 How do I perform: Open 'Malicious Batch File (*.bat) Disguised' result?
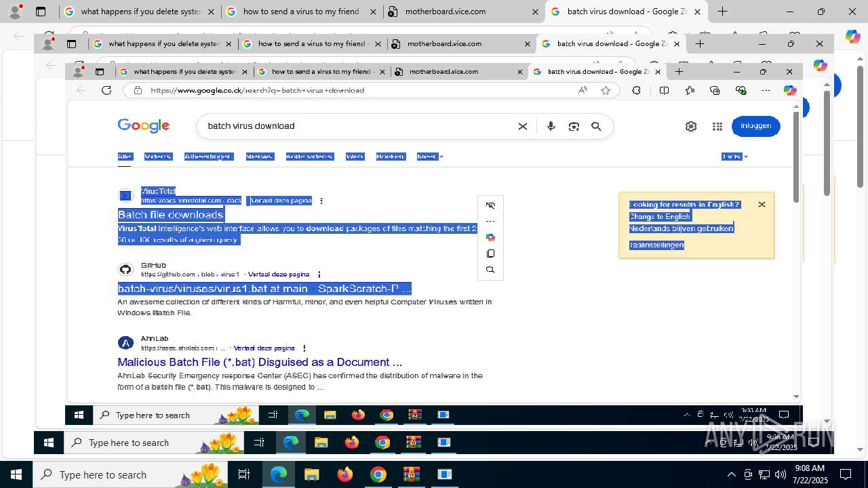click(x=260, y=362)
